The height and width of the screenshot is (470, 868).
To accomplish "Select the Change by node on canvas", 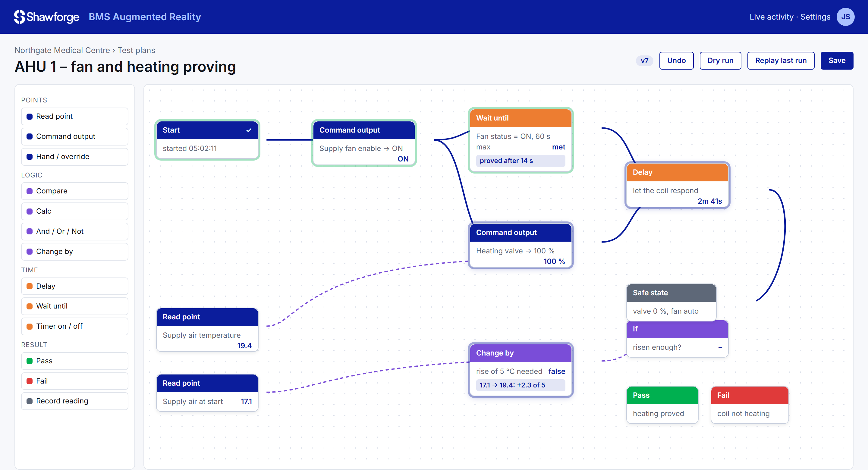I will point(520,370).
